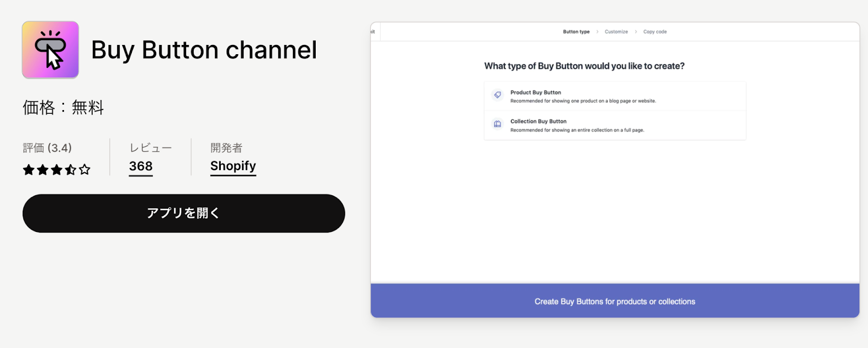The image size is (868, 348).
Task: Click the 開発者 label
Action: pos(226,148)
